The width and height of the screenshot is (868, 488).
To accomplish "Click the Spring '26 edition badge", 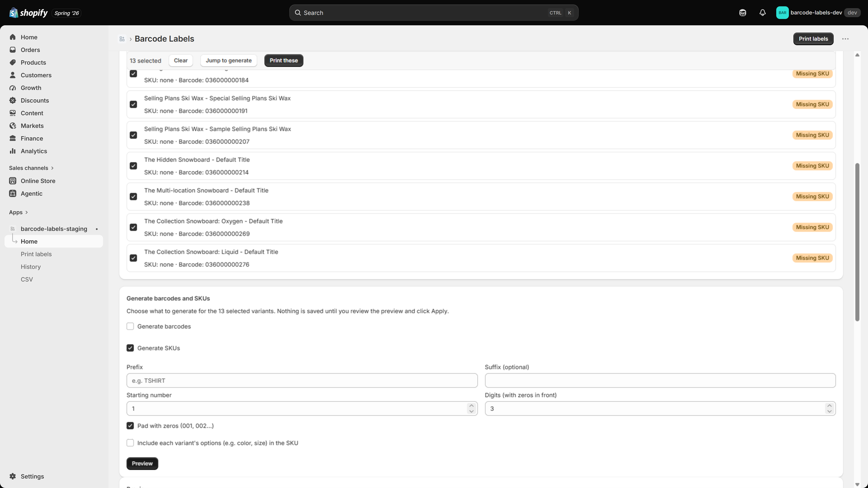I will 66,13.
